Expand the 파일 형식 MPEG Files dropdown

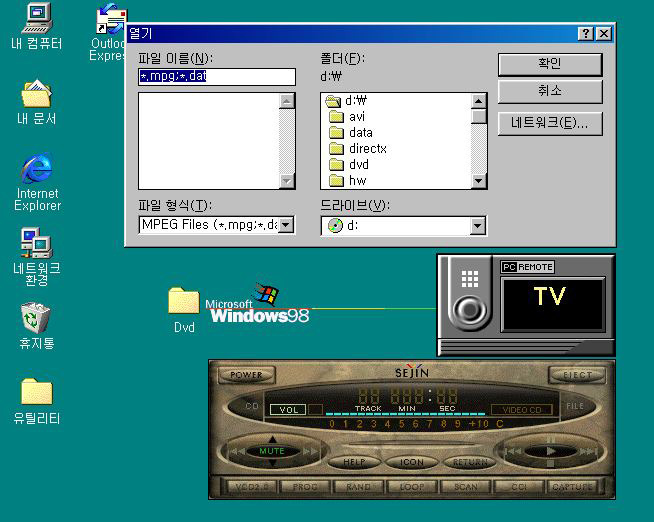(x=286, y=225)
